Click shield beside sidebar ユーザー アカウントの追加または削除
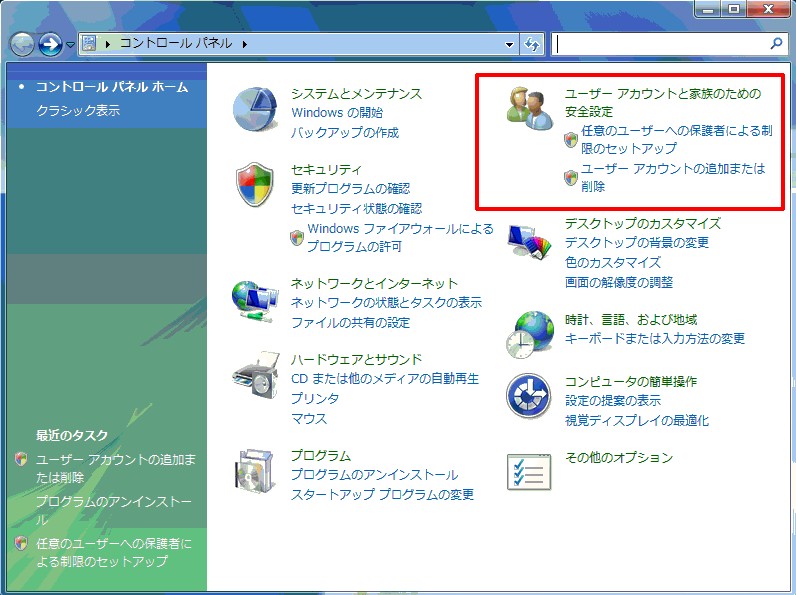The height and width of the screenshot is (595, 796). point(21,459)
